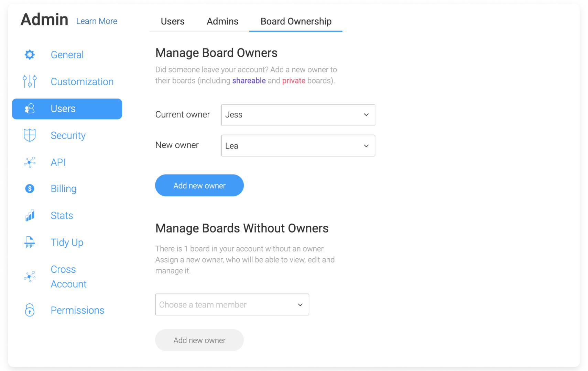This screenshot has width=588, height=371.
Task: Switch to the Users tab
Action: [x=173, y=21]
